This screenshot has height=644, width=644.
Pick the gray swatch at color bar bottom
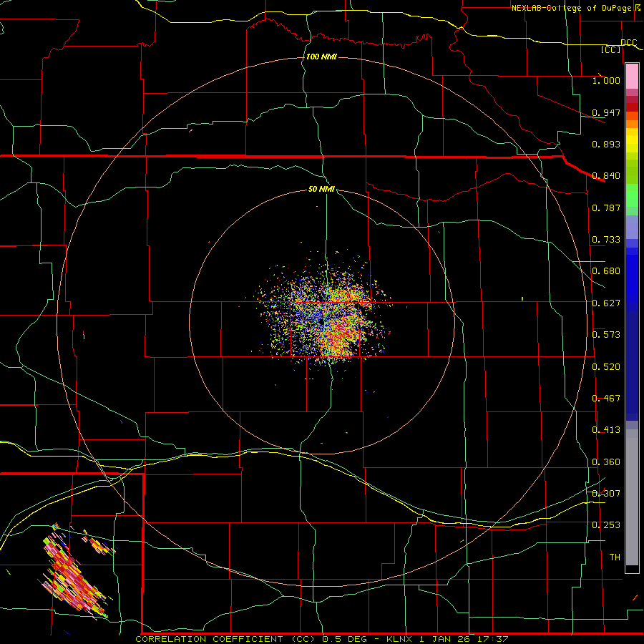(632, 501)
